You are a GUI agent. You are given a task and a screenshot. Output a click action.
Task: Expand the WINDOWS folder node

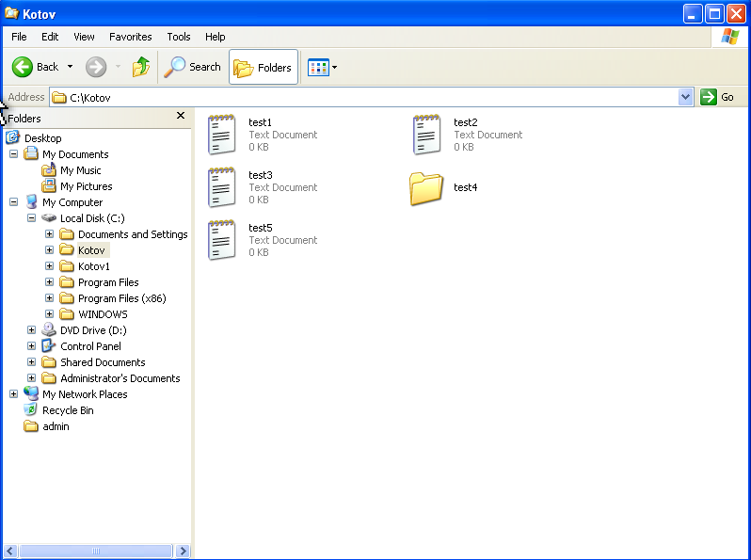click(x=49, y=313)
